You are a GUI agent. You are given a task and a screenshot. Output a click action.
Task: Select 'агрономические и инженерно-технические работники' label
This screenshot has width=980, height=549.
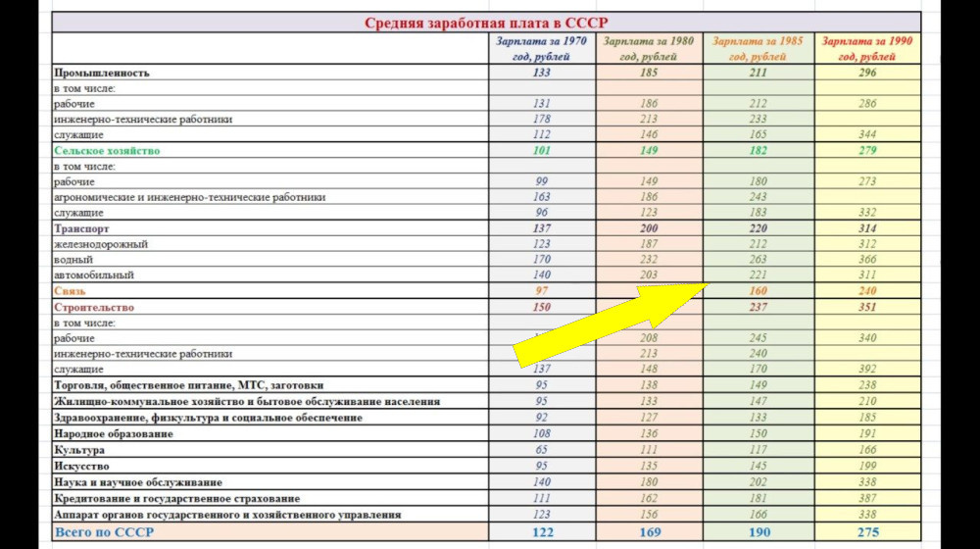(x=189, y=197)
